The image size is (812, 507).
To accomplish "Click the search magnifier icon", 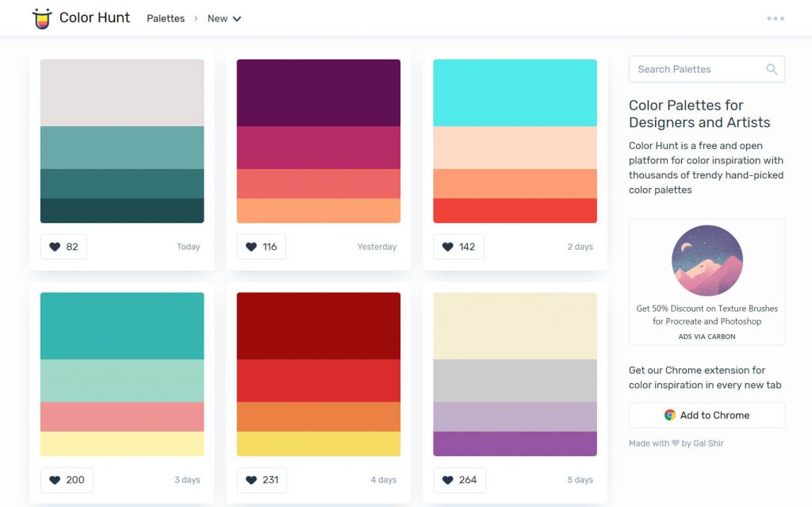I will click(772, 69).
